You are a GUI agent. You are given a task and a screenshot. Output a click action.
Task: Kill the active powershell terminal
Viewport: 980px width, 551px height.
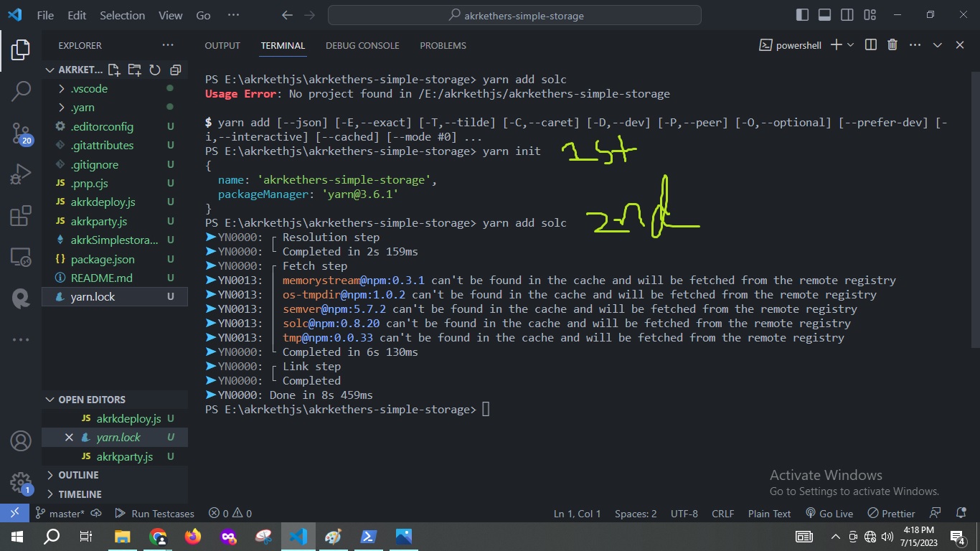pyautogui.click(x=892, y=44)
